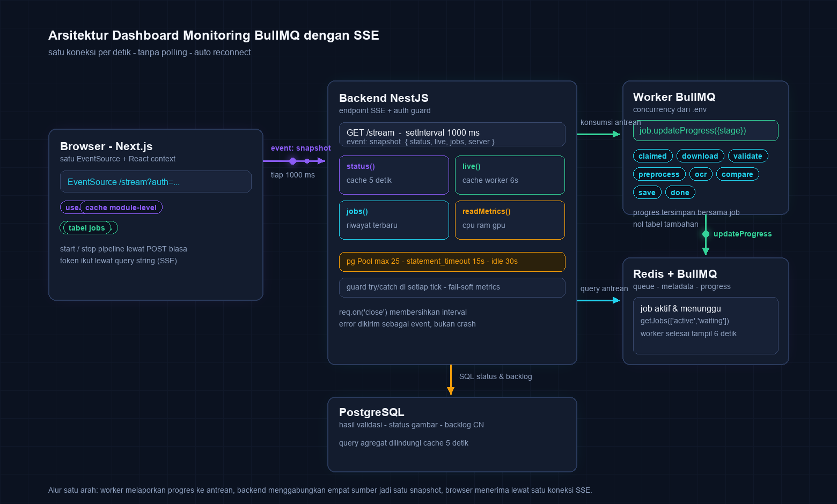Screen dimensions: 837x504
Task: Click the 'Browser - Next.js' heading
Action: (x=106, y=146)
